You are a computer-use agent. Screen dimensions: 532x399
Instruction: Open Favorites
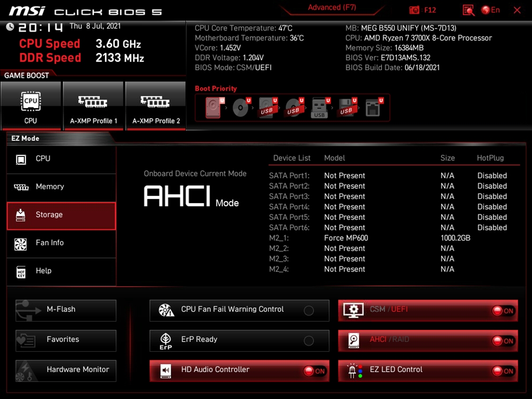click(x=66, y=340)
